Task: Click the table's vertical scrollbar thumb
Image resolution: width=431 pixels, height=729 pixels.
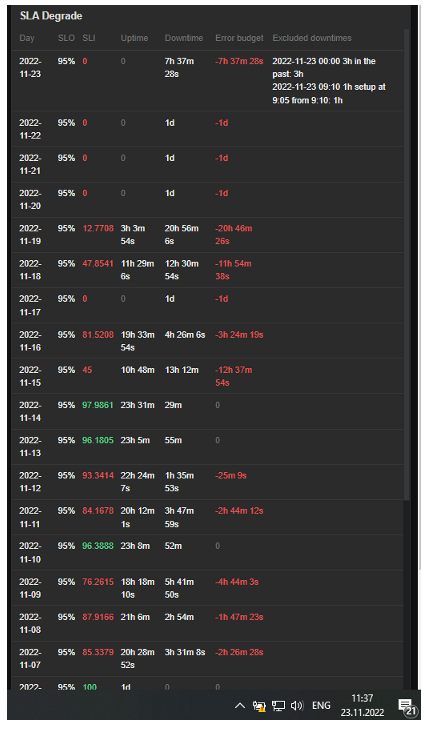Action: (x=406, y=265)
